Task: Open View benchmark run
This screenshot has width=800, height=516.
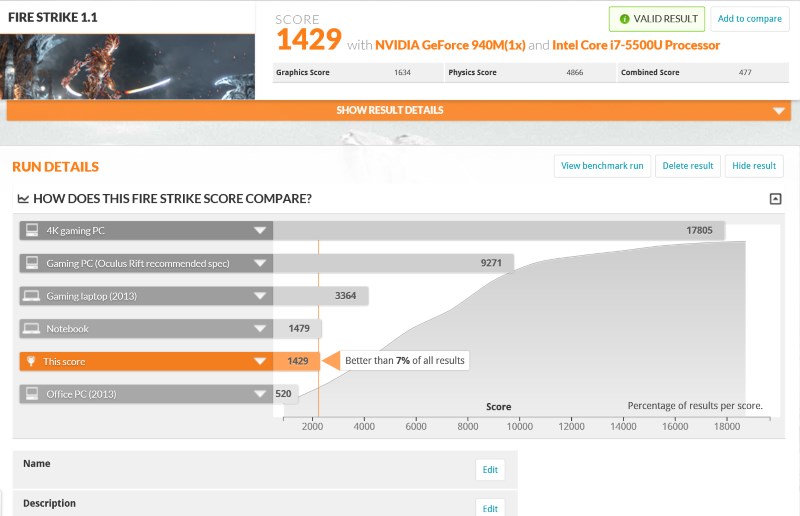Action: click(x=602, y=166)
